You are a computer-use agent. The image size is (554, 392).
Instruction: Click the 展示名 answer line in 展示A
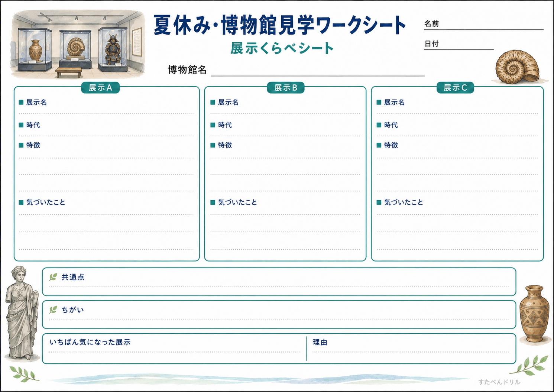pos(106,113)
